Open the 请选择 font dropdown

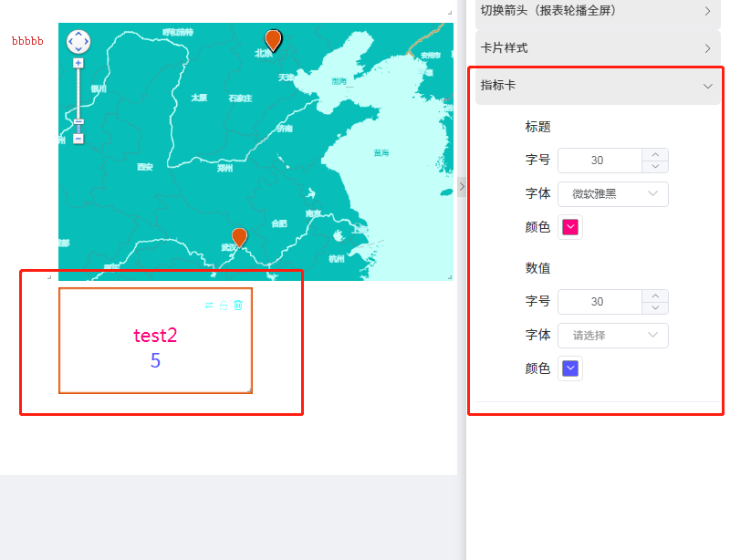point(613,336)
